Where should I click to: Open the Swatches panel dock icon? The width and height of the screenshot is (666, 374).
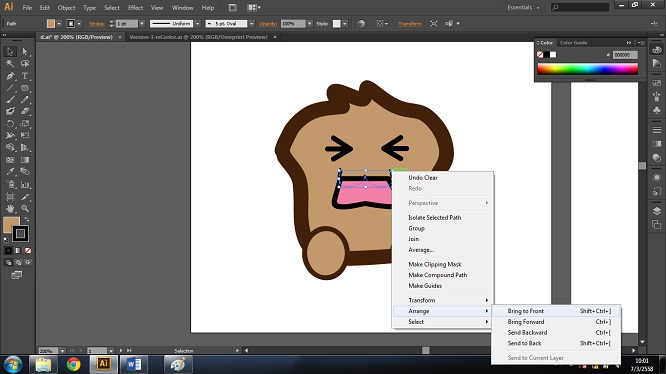pos(657,83)
